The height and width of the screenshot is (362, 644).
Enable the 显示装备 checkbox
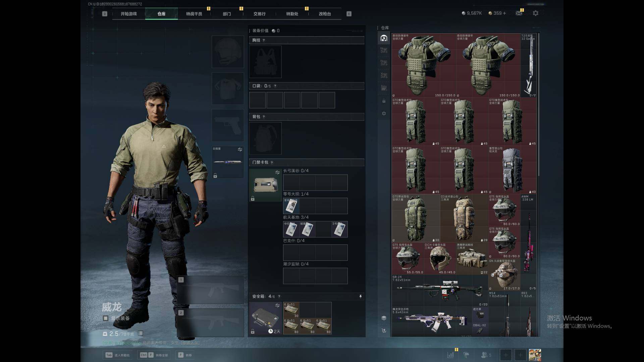coord(106,318)
